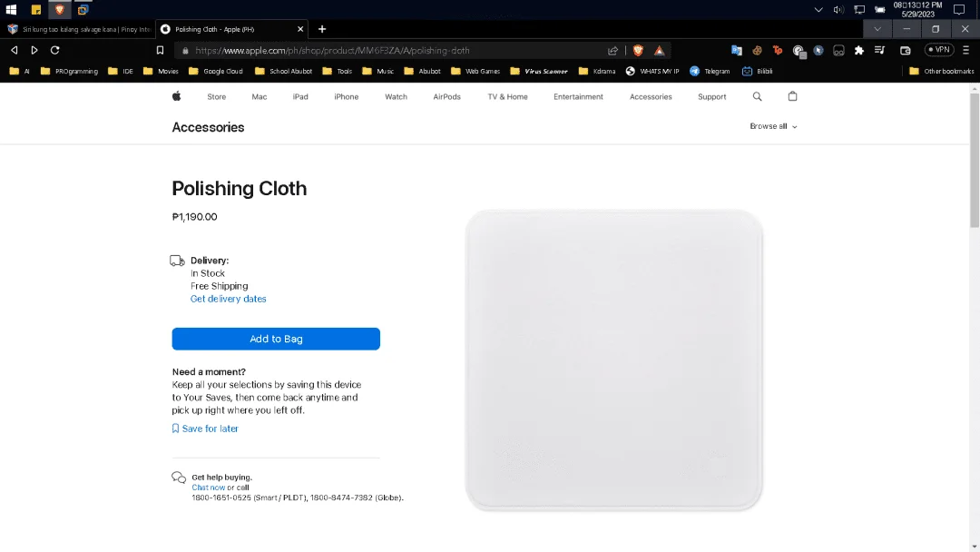Screen dimensions: 980x552
Task: Open the Store menu item
Action: pos(216,97)
